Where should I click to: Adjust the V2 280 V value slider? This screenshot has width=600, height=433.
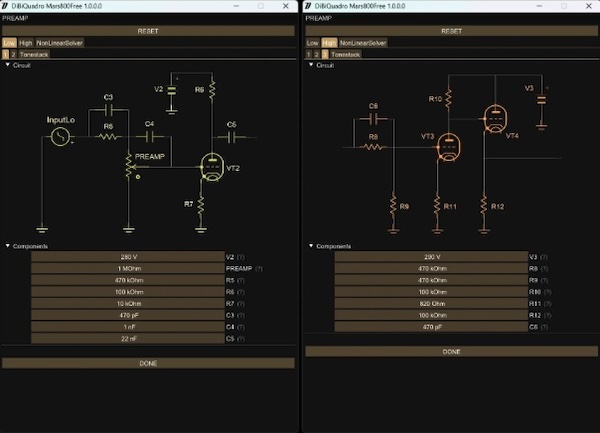tap(128, 257)
